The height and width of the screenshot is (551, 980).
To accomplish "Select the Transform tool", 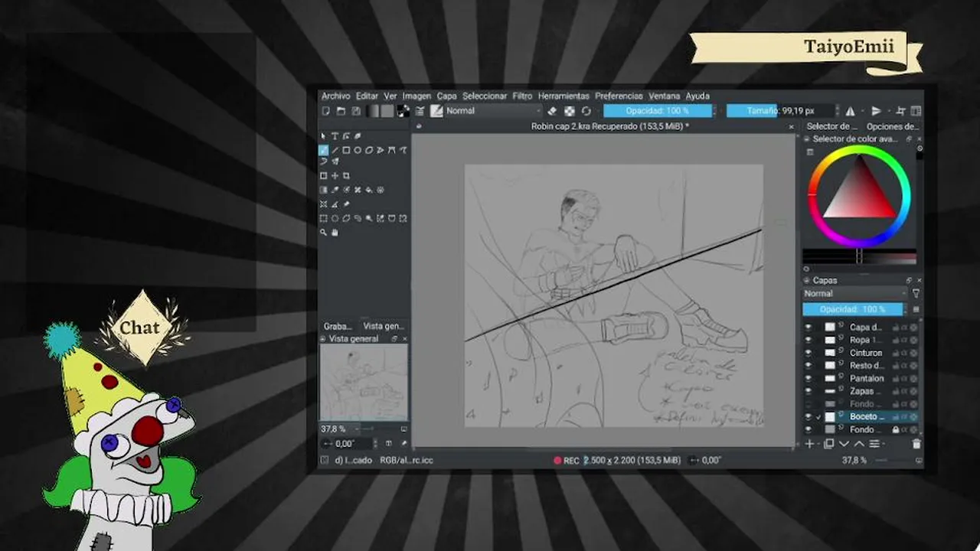I will click(323, 175).
